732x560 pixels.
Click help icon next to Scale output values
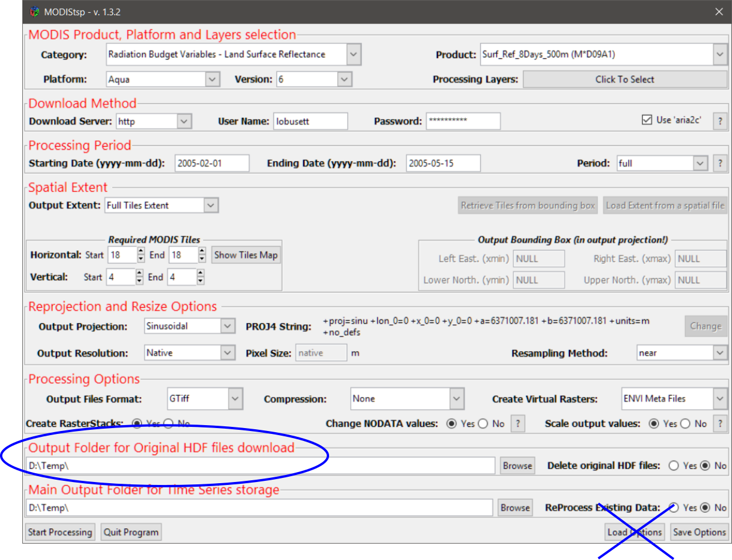(x=720, y=423)
